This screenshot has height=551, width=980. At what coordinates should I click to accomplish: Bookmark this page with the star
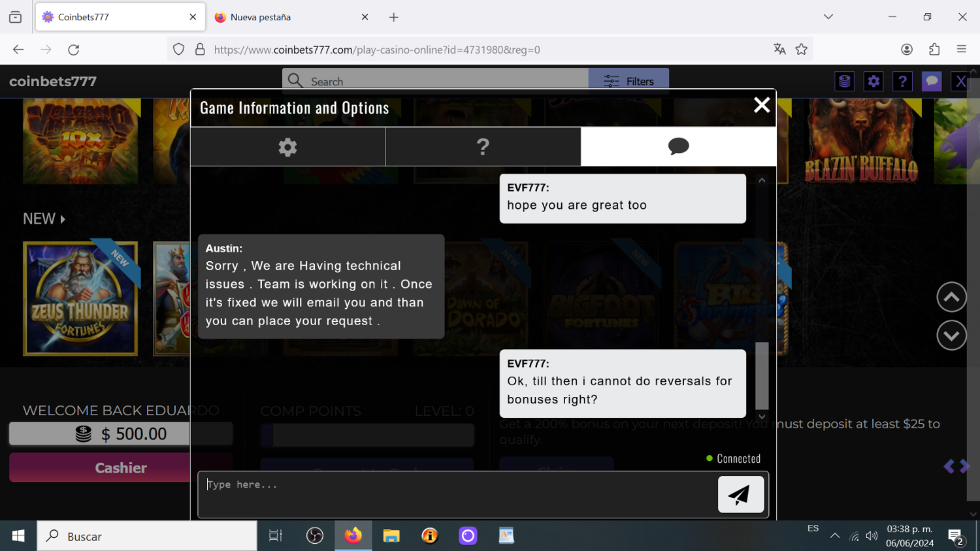pyautogui.click(x=802, y=50)
